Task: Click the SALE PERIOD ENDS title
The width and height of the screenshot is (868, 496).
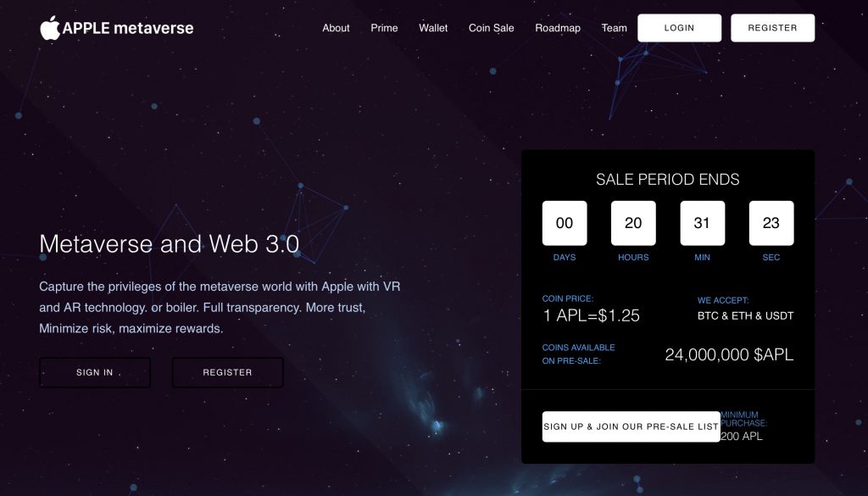Action: 668,180
